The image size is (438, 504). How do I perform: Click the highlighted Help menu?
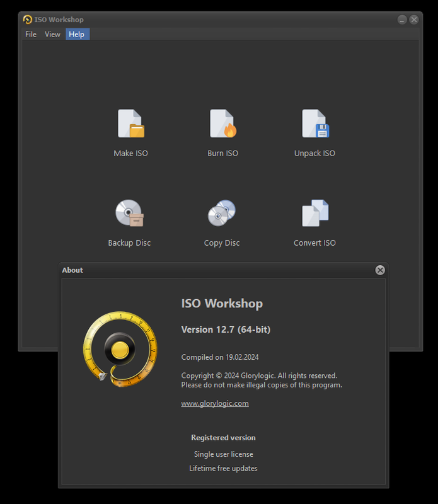click(x=78, y=35)
